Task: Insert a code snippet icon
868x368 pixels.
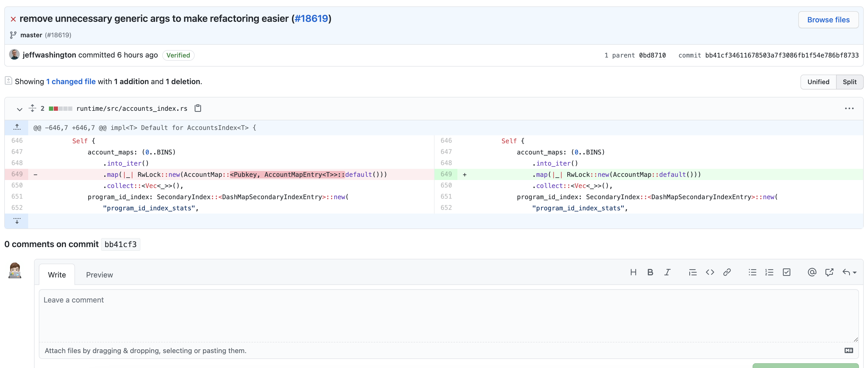Action: (710, 272)
